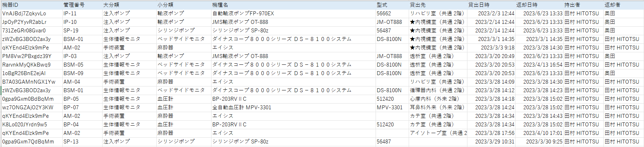644x147 pixels.
Task: Select the 循環器内科（共通 2階）cell
Action: point(437,90)
